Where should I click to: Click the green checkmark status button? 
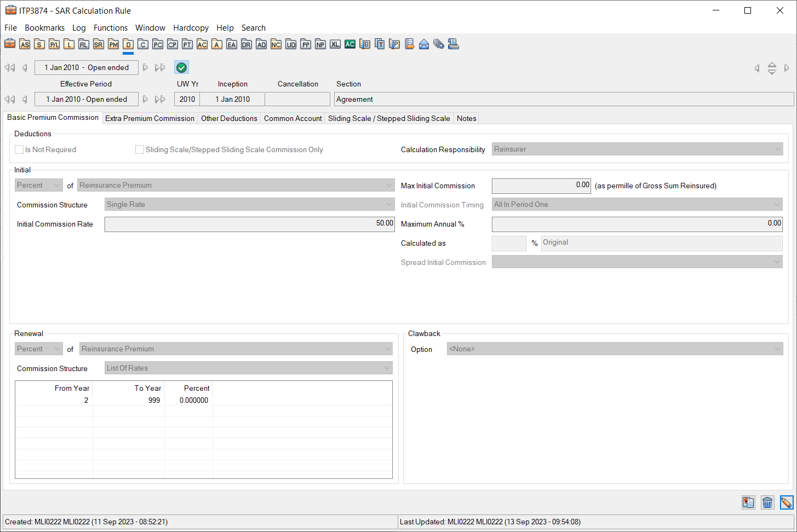[x=182, y=67]
